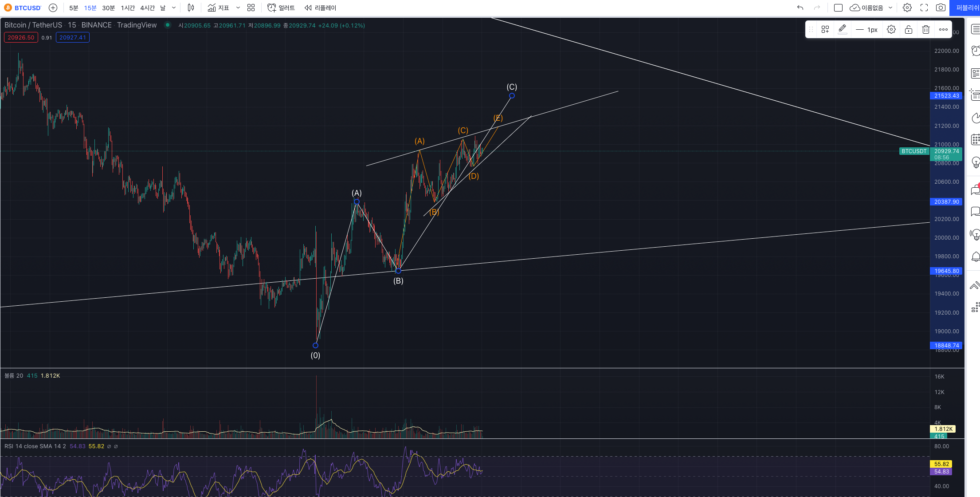
Task: Open the ideas stream broadcast icon
Action: pyautogui.click(x=975, y=234)
